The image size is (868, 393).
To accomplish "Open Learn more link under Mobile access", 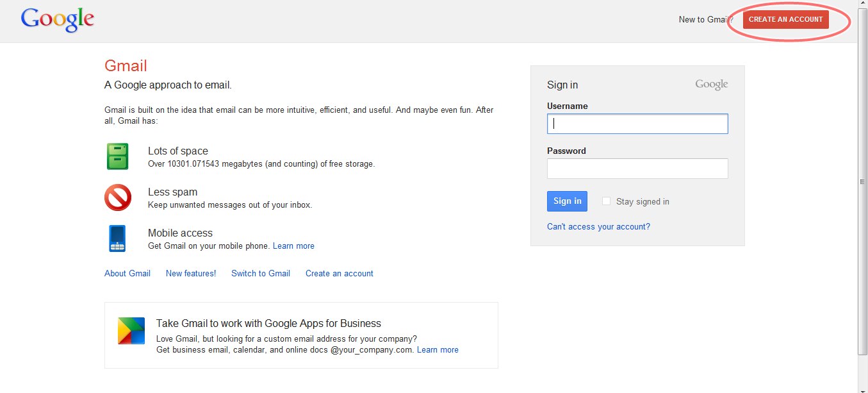I will [x=293, y=246].
